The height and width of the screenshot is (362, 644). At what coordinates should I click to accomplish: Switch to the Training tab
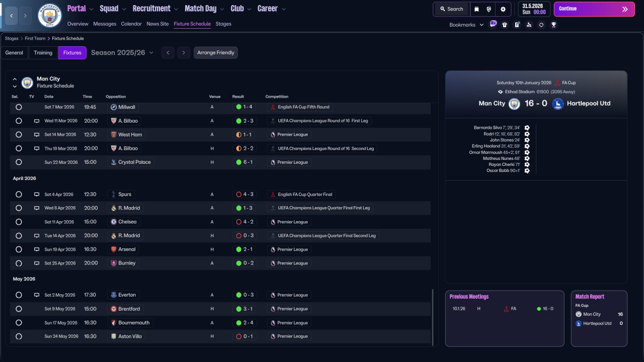tap(43, 53)
